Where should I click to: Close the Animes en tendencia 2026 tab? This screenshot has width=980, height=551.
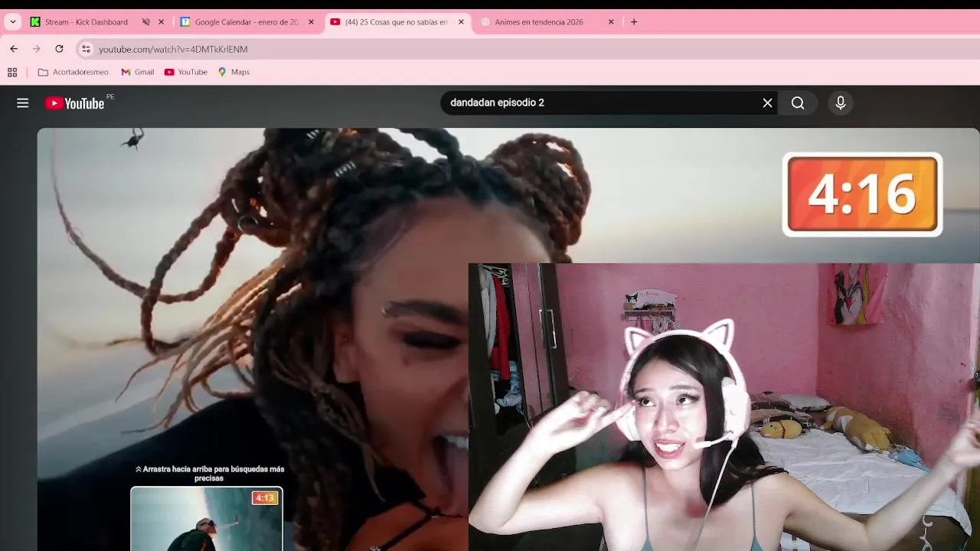(x=611, y=22)
